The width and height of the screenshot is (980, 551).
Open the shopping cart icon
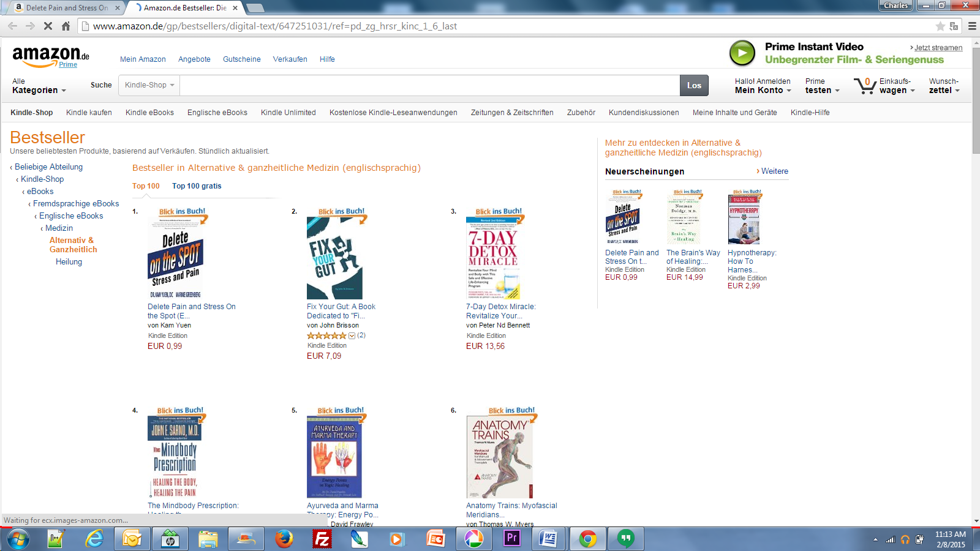click(x=865, y=85)
